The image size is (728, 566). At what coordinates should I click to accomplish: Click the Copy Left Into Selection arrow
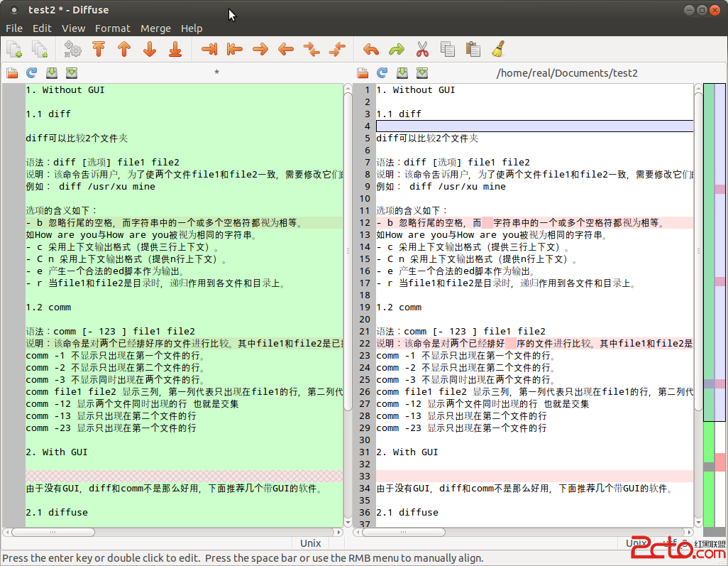click(x=260, y=49)
